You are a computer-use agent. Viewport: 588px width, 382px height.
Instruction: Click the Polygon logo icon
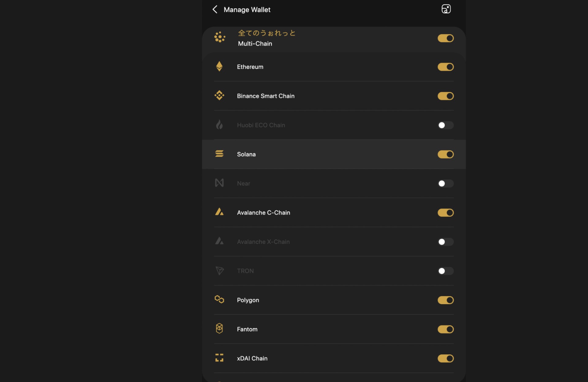(219, 299)
